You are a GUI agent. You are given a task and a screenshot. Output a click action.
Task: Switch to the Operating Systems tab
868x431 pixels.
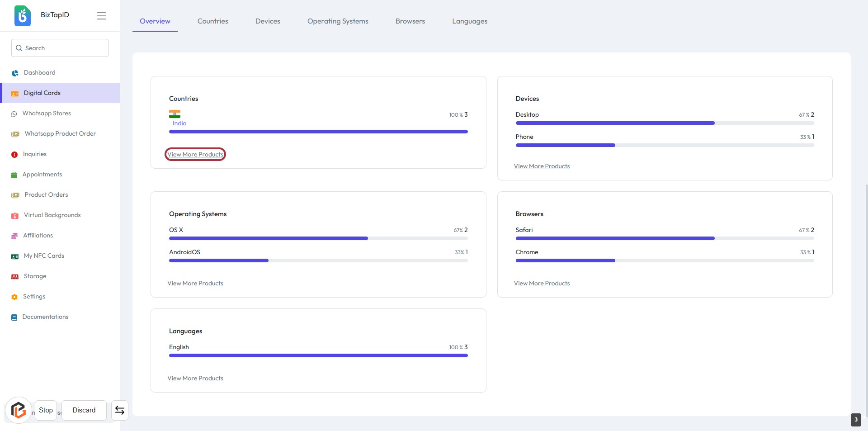pos(338,21)
